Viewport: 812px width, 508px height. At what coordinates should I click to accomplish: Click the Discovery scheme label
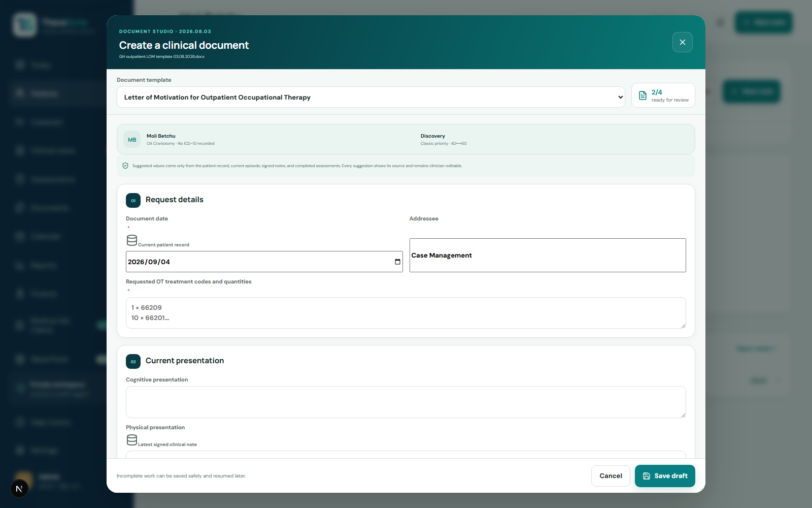coord(432,136)
